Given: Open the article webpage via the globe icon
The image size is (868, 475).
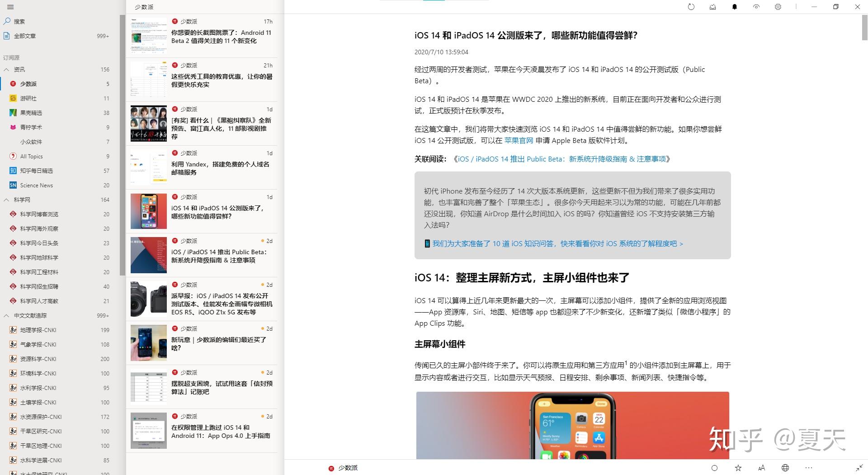Looking at the screenshot, I should pyautogui.click(x=786, y=468).
